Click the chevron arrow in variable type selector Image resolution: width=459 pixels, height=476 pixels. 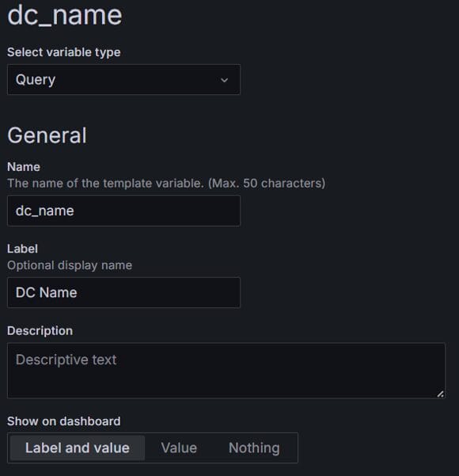224,80
